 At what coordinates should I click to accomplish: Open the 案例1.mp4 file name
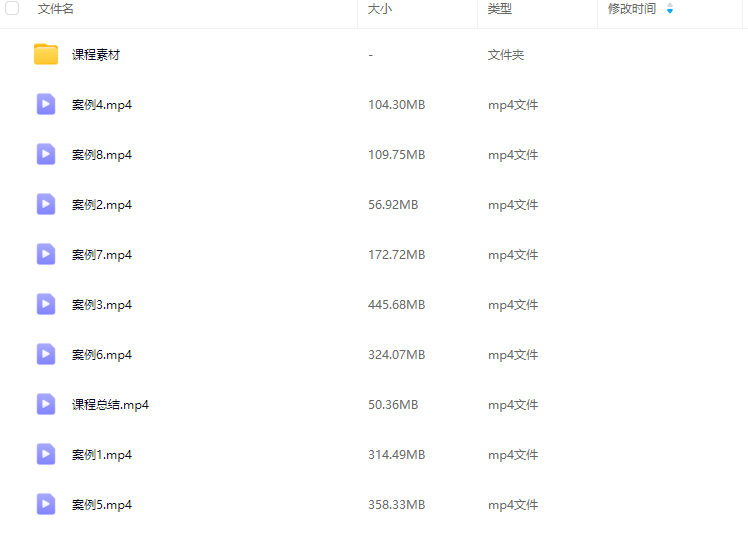(102, 455)
